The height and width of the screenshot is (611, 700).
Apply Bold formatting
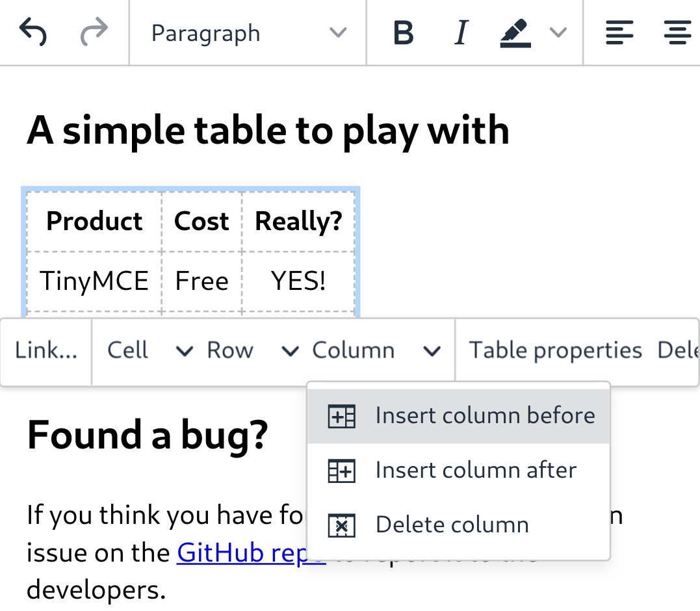tap(403, 32)
